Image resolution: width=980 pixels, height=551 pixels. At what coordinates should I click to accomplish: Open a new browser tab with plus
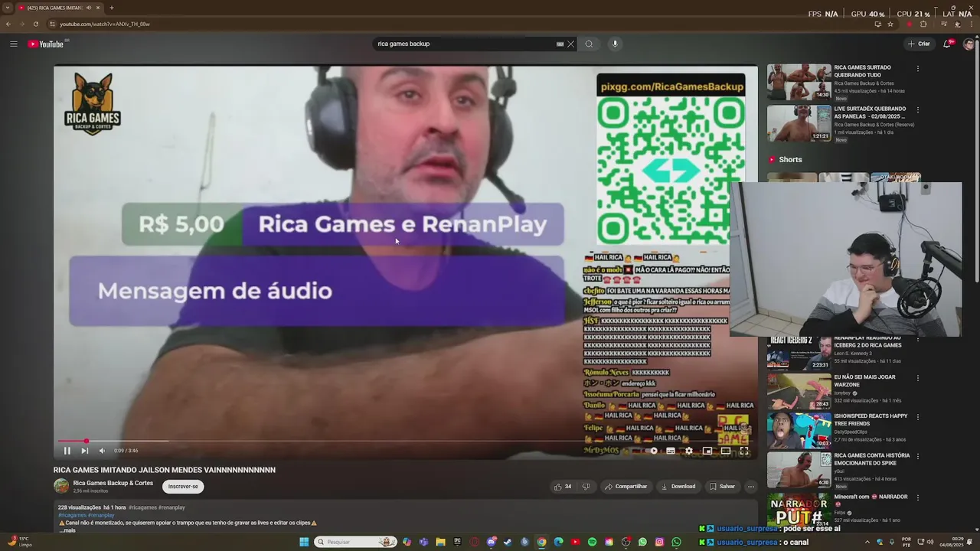click(x=112, y=8)
